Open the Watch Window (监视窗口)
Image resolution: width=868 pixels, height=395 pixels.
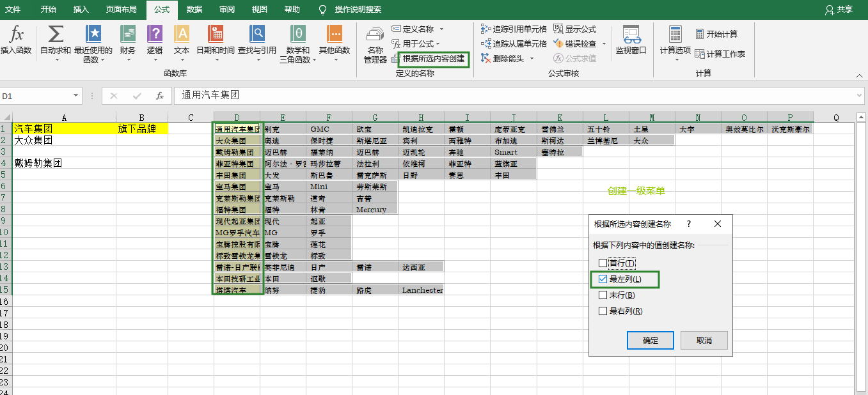(631, 40)
